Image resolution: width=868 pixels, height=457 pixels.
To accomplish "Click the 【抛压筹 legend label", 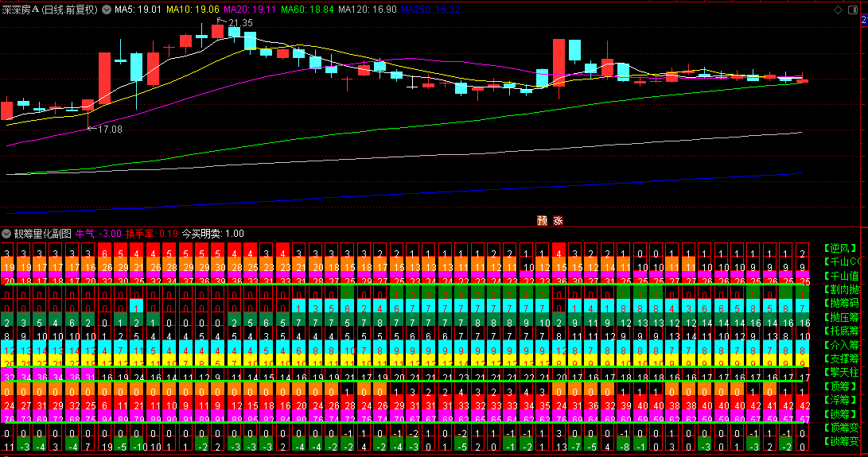I will tap(842, 317).
